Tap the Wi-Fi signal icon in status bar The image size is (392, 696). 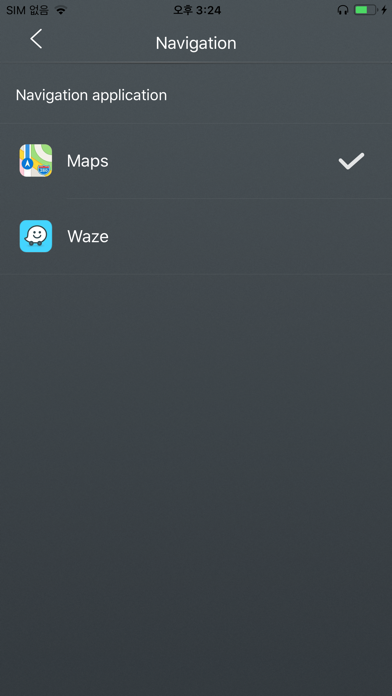[61, 10]
